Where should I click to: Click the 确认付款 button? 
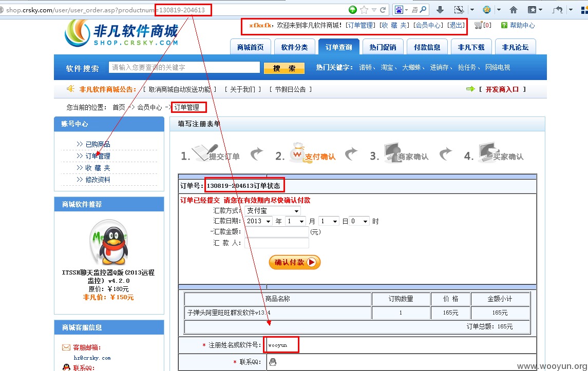[x=294, y=262]
